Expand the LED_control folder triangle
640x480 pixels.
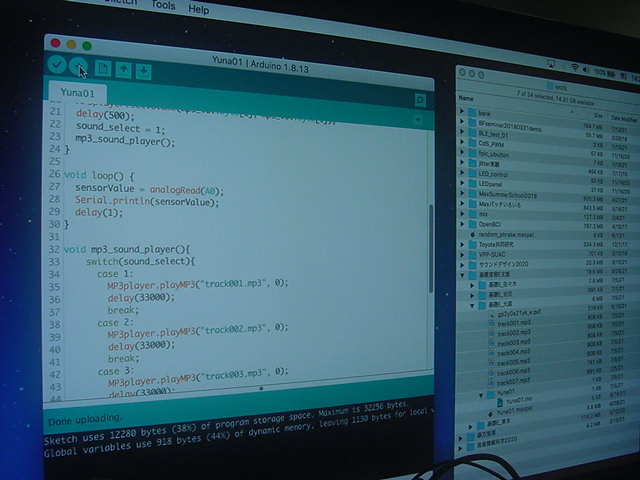[462, 172]
